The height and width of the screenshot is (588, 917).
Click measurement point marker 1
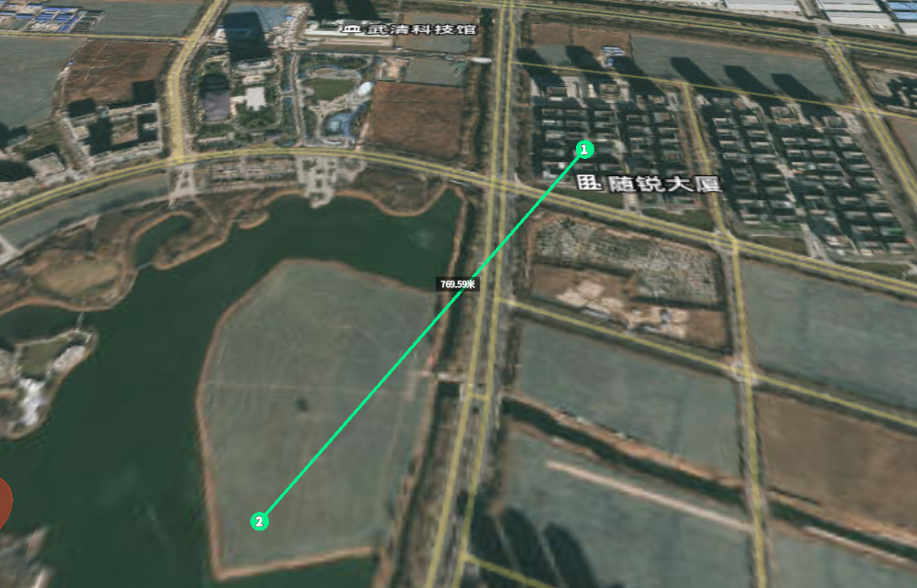point(583,150)
